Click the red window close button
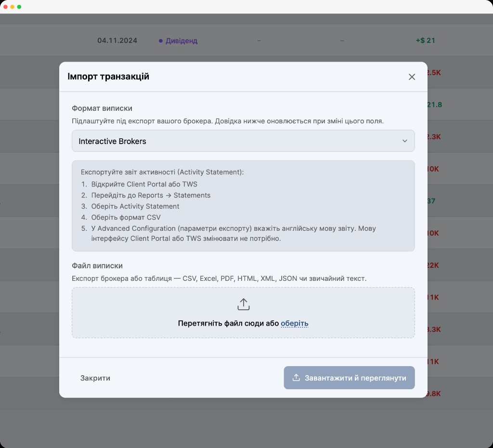Viewport: 493px width, 448px height. (x=5, y=7)
